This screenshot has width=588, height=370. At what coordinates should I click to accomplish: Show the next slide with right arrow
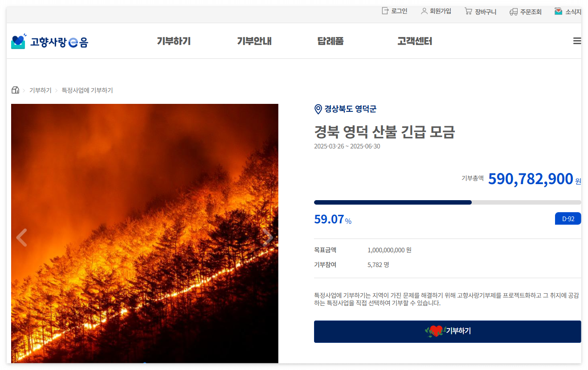click(x=268, y=238)
